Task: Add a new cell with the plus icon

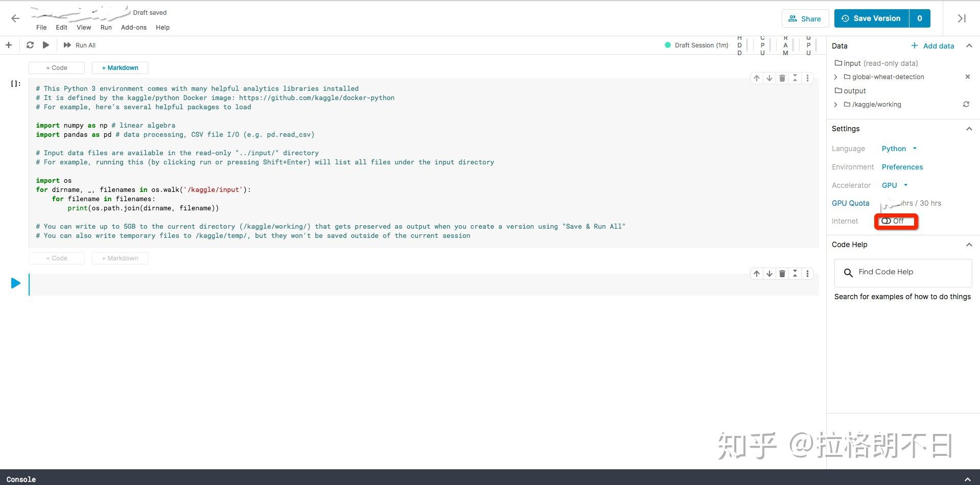Action: coord(8,45)
